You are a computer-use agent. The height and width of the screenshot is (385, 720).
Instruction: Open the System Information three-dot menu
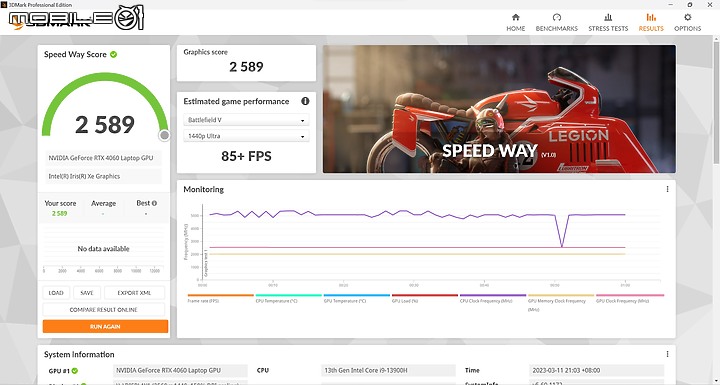pyautogui.click(x=667, y=354)
